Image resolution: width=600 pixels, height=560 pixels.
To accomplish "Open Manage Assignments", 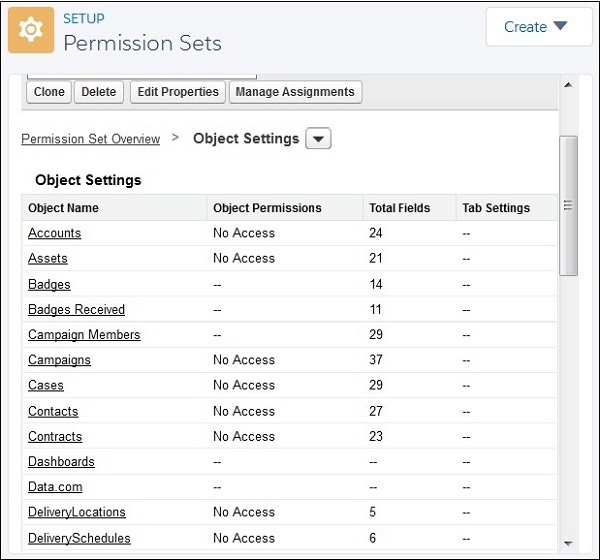I will click(x=295, y=92).
